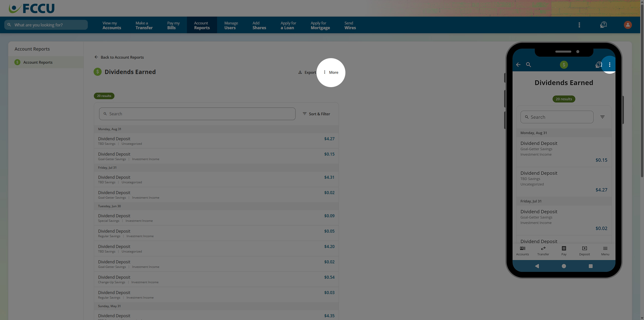
Task: Select Account Reports nav tab
Action: (x=202, y=25)
